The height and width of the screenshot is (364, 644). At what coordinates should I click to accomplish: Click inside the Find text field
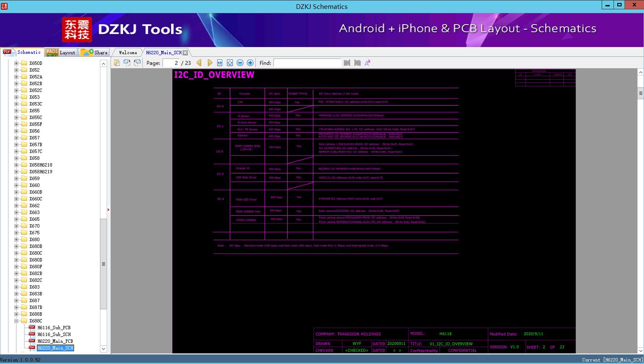coord(307,63)
